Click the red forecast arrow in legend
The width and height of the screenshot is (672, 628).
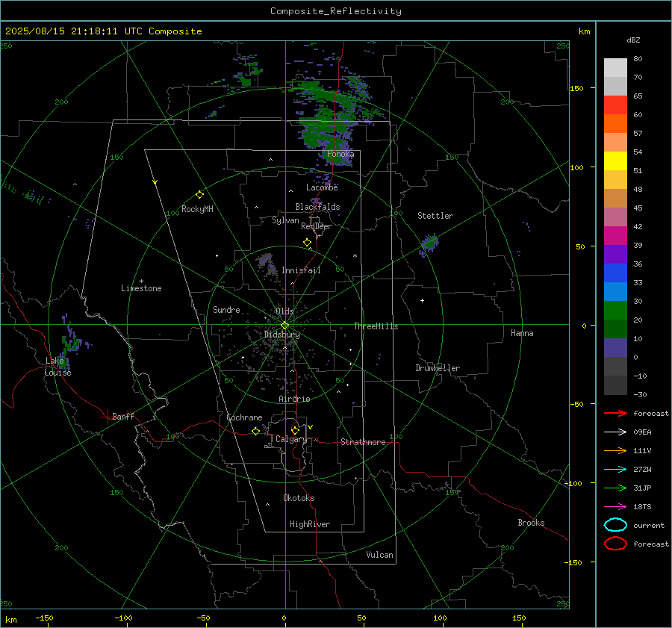point(615,413)
